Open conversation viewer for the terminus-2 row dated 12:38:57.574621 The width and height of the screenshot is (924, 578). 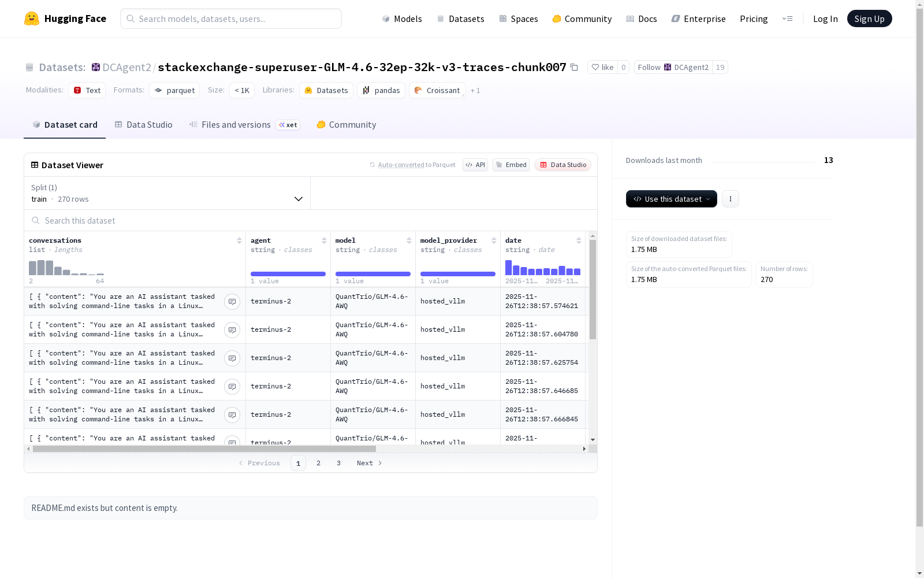[x=232, y=302]
